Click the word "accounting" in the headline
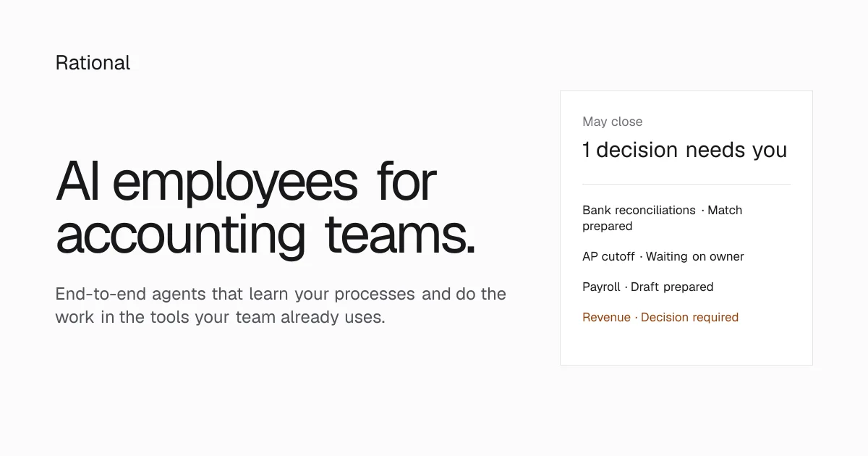 [x=181, y=236]
